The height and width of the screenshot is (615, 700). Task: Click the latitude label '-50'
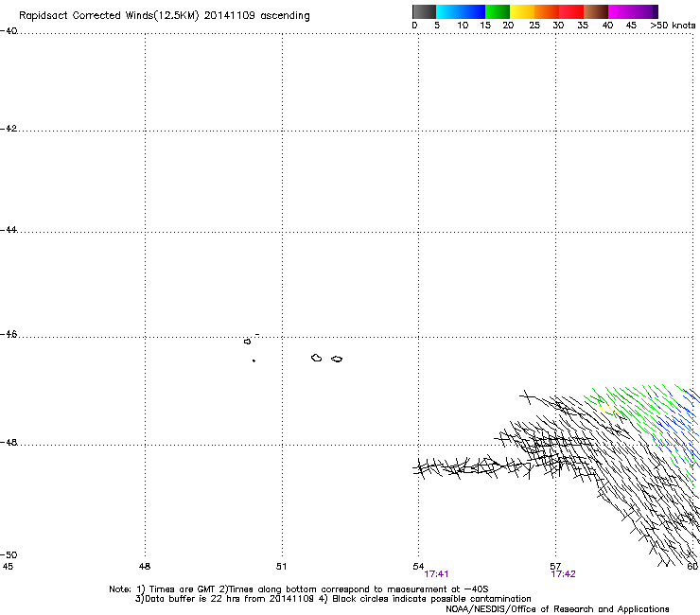click(9, 555)
